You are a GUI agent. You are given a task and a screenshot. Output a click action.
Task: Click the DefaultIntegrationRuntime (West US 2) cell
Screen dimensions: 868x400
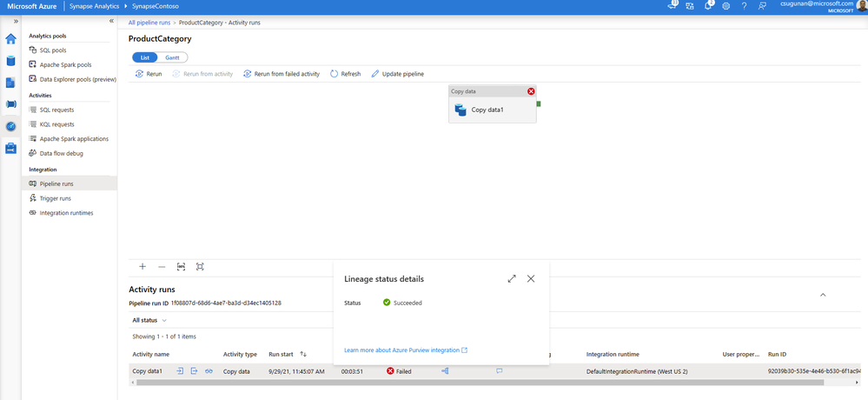click(x=637, y=371)
